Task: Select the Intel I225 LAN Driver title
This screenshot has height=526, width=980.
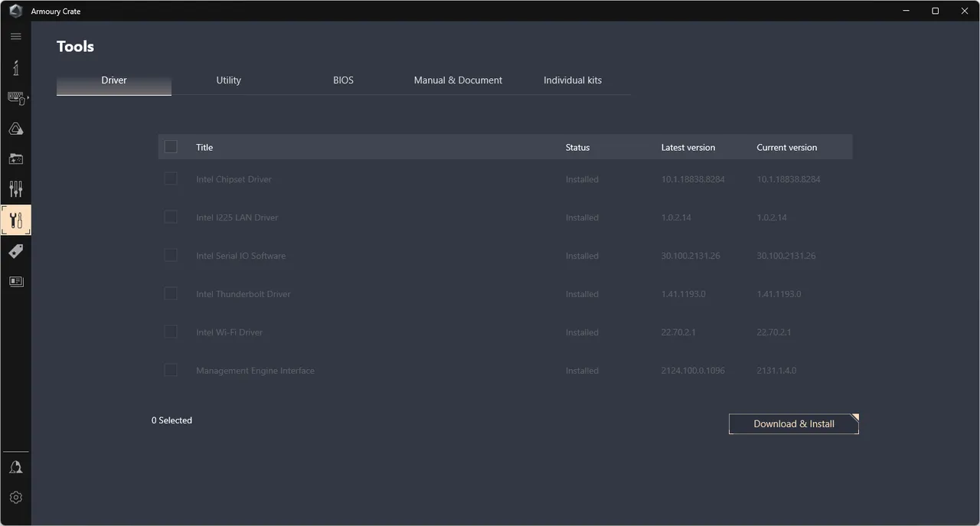Action: coord(237,217)
